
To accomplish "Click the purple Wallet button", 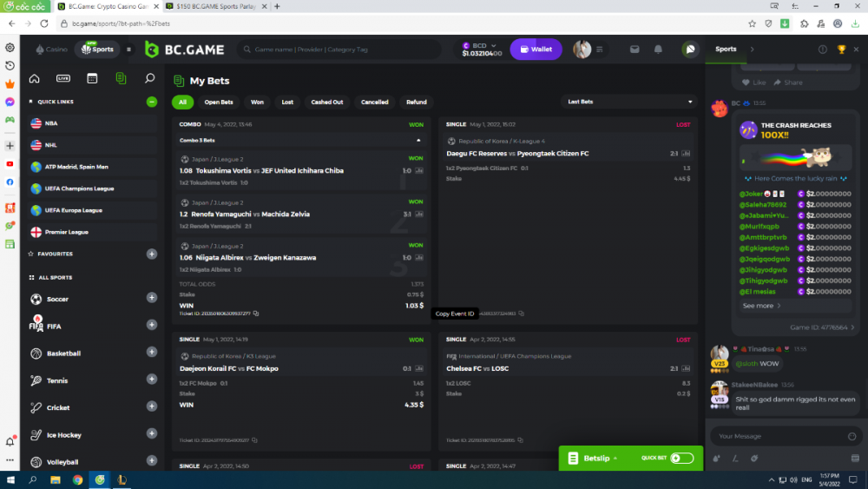I will [x=536, y=50].
